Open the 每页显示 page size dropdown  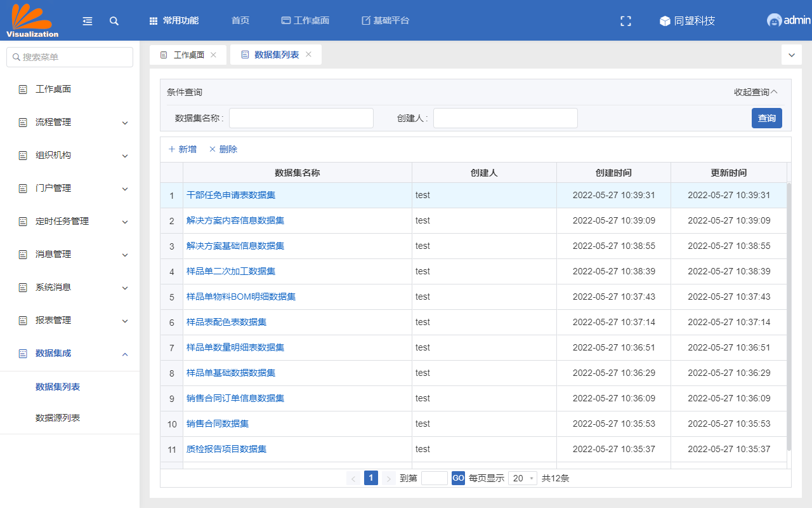pos(523,478)
